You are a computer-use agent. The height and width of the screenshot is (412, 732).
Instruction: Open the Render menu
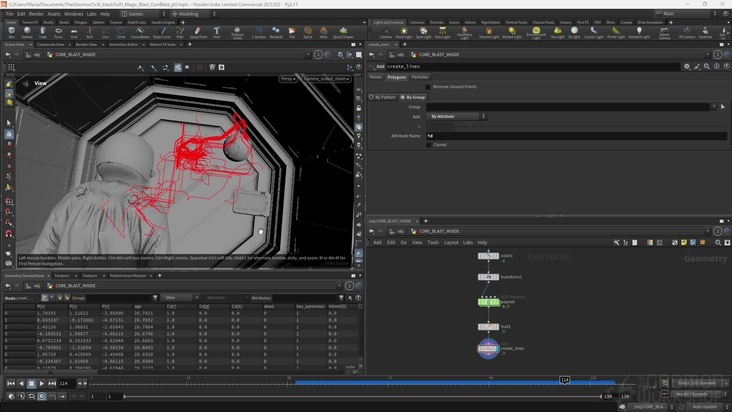coord(36,14)
